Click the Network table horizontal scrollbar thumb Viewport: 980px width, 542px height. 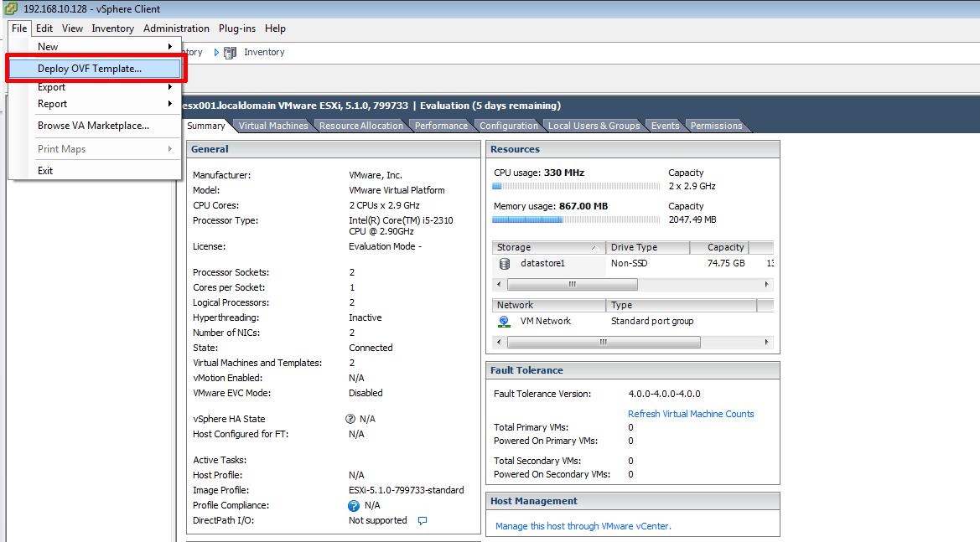(604, 343)
